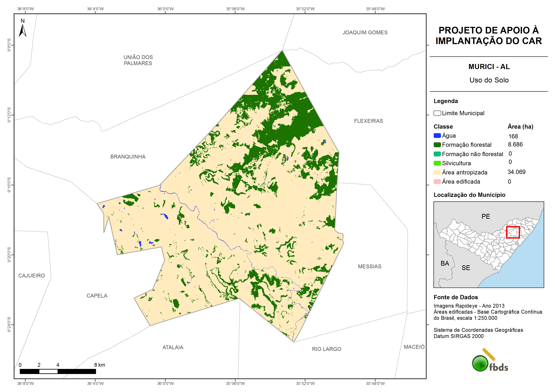Click the blue Água legend swatch

point(437,136)
